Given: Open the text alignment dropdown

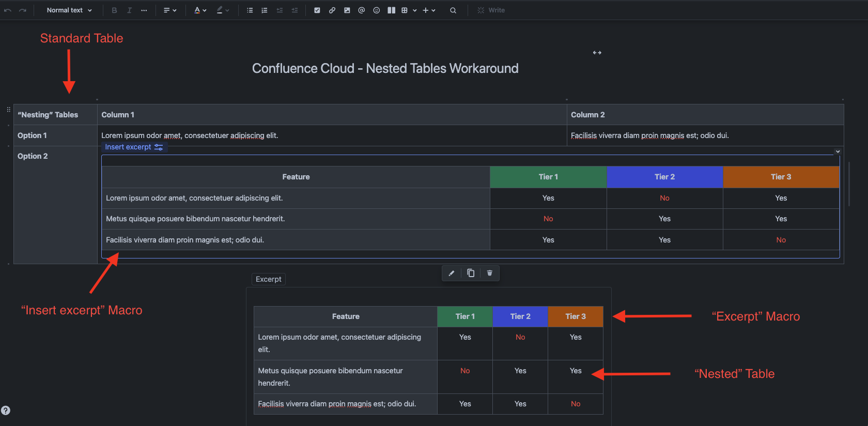Looking at the screenshot, I should coord(170,10).
